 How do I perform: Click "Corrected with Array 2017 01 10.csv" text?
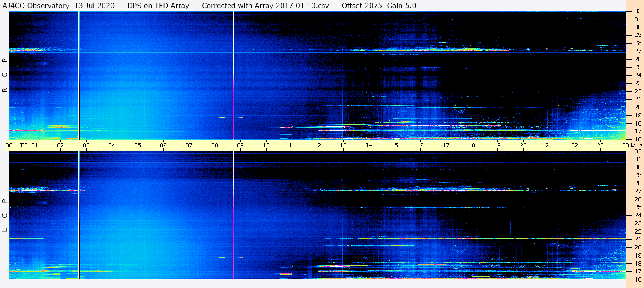(x=265, y=6)
